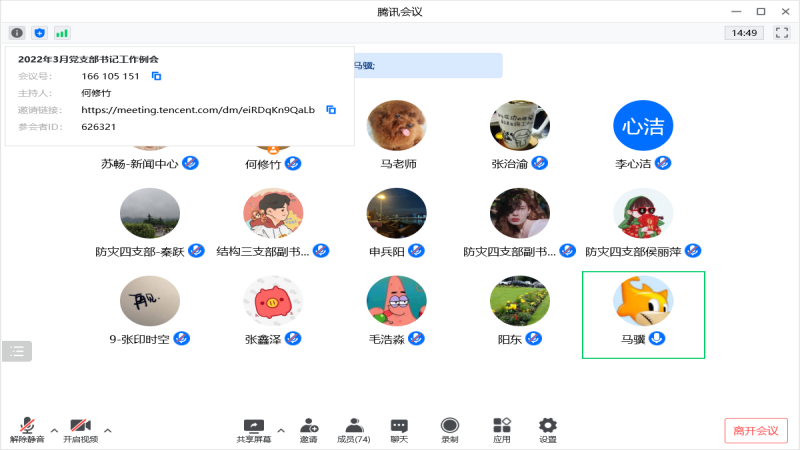This screenshot has height=450, width=800.
Task: Expand video options arrow
Action: [x=108, y=431]
